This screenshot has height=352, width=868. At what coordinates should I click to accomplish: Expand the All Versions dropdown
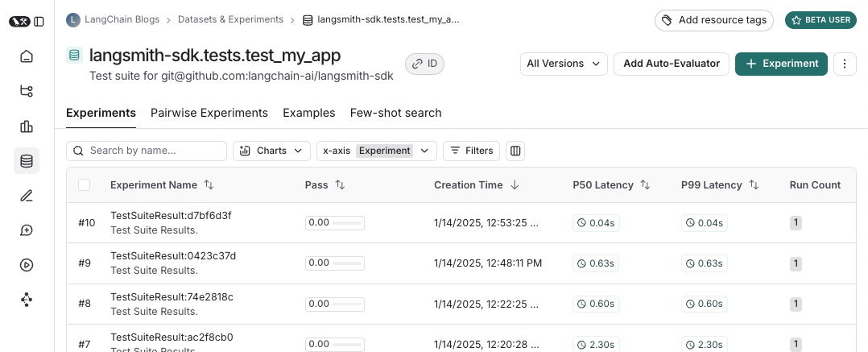[564, 64]
